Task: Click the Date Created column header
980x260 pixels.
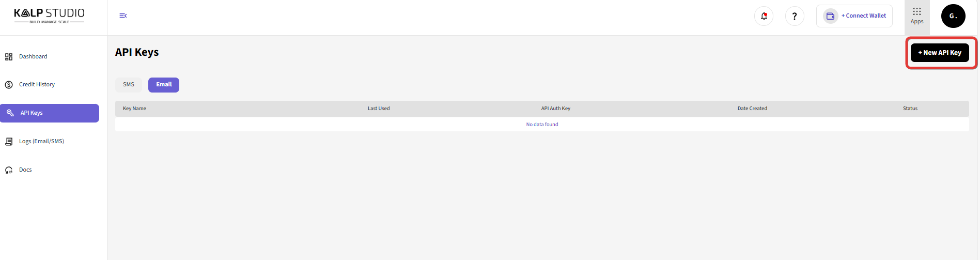Action: coord(752,109)
